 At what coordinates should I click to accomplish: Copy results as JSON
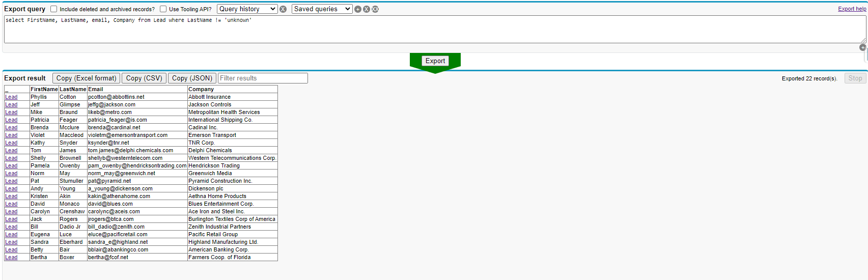(192, 78)
